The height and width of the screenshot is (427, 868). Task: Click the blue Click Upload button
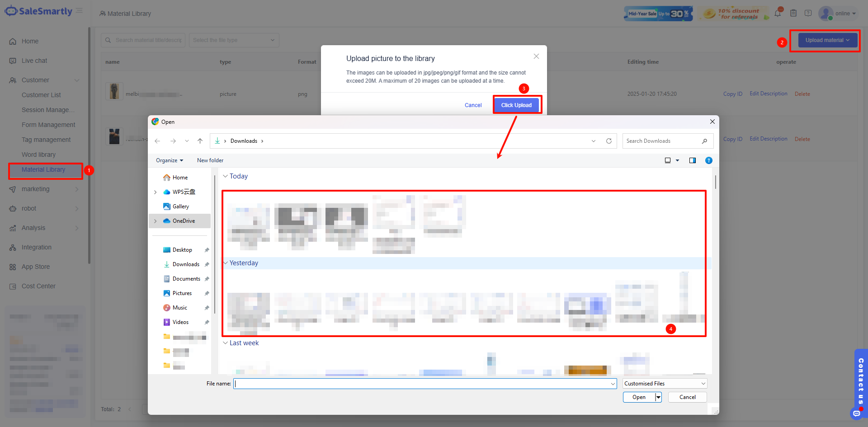tap(517, 105)
